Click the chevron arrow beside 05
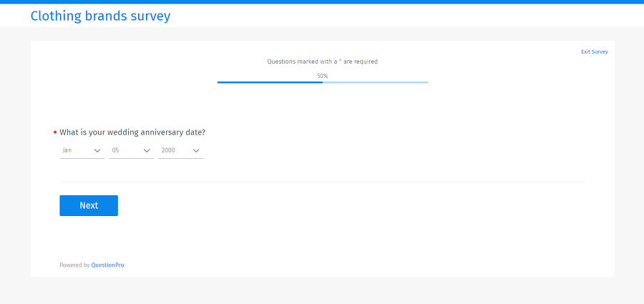This screenshot has height=304, width=644. pos(147,151)
